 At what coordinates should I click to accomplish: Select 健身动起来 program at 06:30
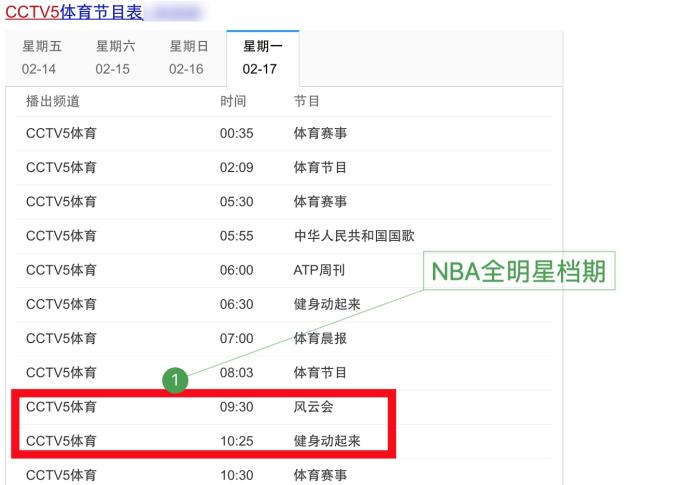click(x=327, y=304)
